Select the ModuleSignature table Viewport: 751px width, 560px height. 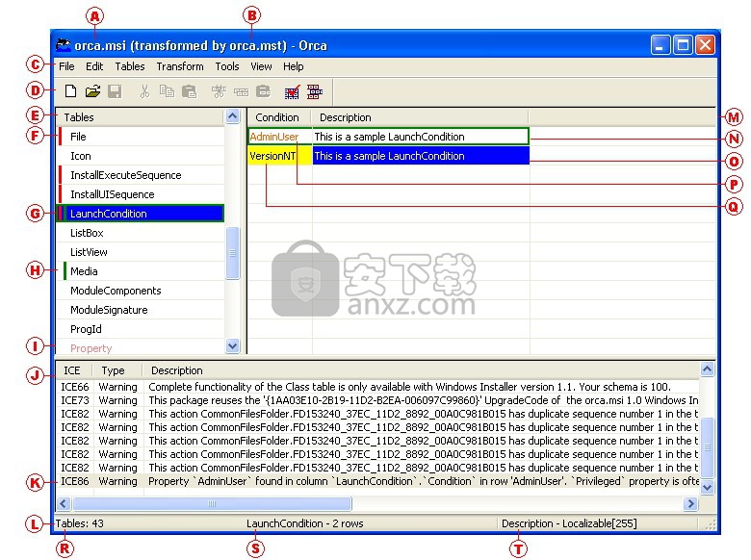[141, 310]
